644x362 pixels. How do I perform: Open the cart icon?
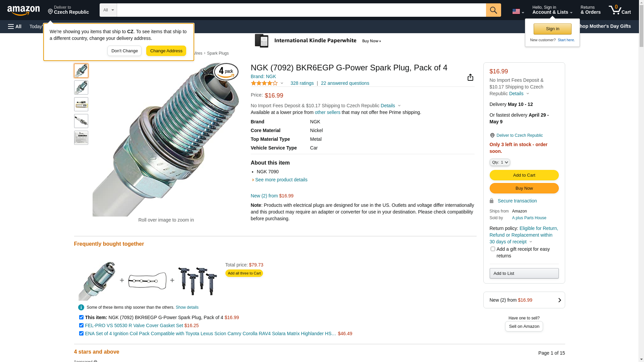[620, 10]
